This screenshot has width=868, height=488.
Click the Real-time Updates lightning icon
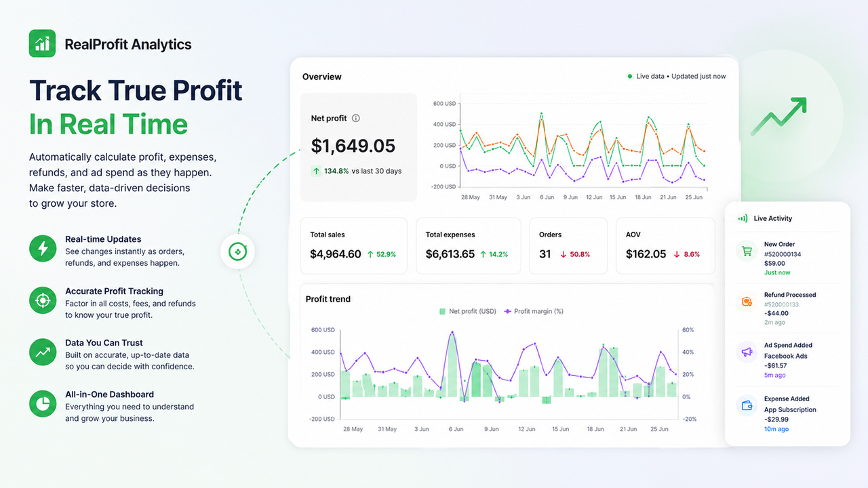[x=43, y=249]
